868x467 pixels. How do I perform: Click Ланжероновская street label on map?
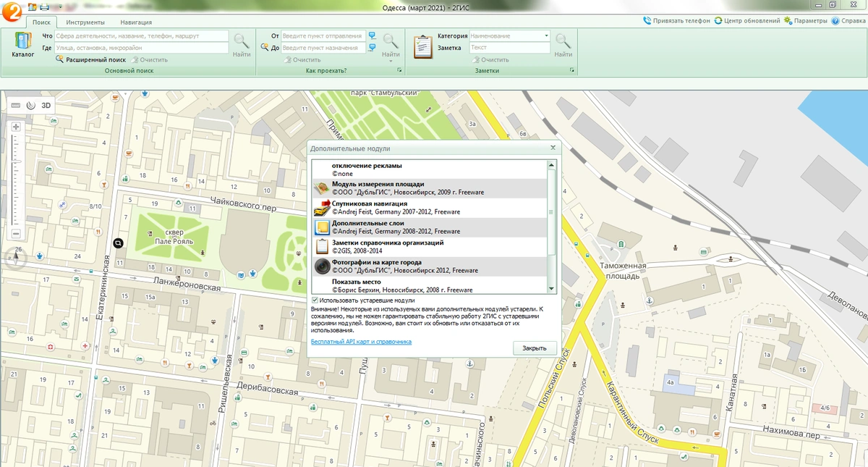click(x=187, y=285)
